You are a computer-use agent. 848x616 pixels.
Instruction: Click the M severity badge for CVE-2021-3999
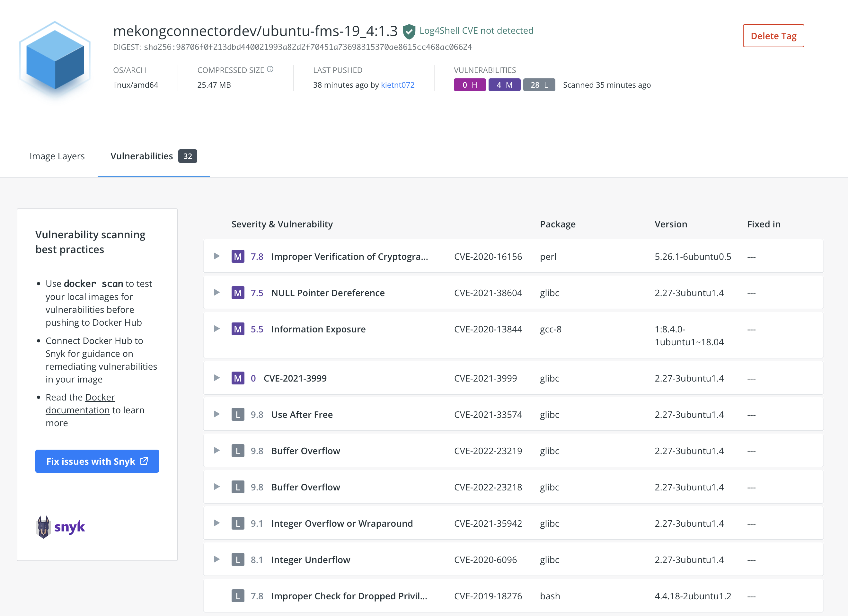238,378
